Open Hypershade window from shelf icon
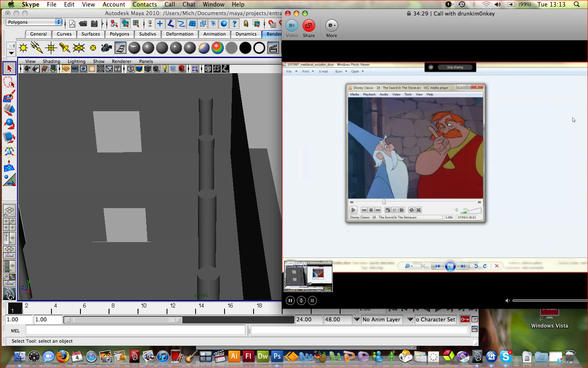Viewport: 588px width, 368px height. tap(120, 48)
